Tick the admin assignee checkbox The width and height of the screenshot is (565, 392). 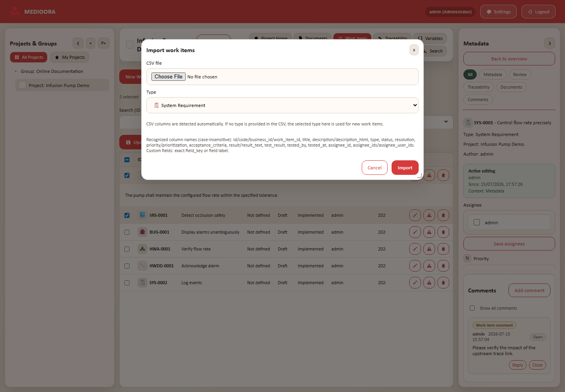coord(477,222)
